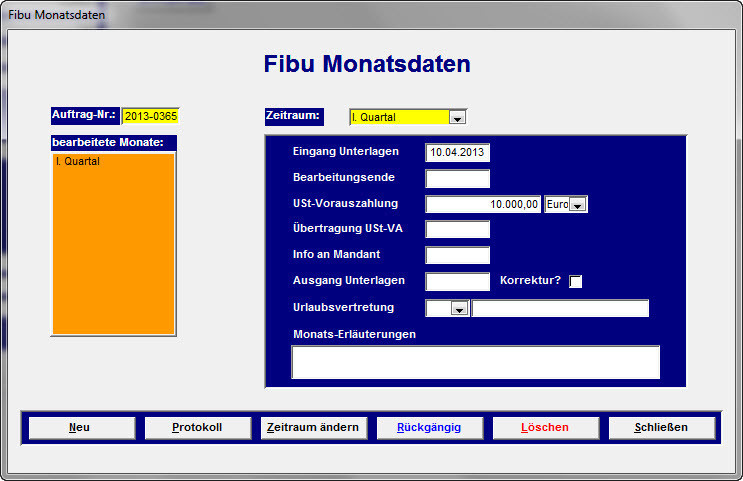The width and height of the screenshot is (743, 481).
Task: Click the Info an Mandant field
Action: tap(457, 255)
